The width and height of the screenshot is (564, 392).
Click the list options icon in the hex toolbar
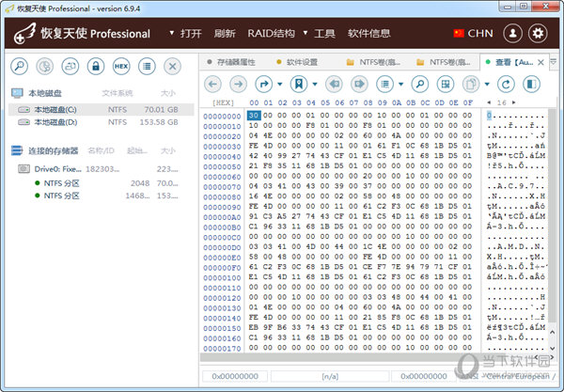click(x=384, y=85)
